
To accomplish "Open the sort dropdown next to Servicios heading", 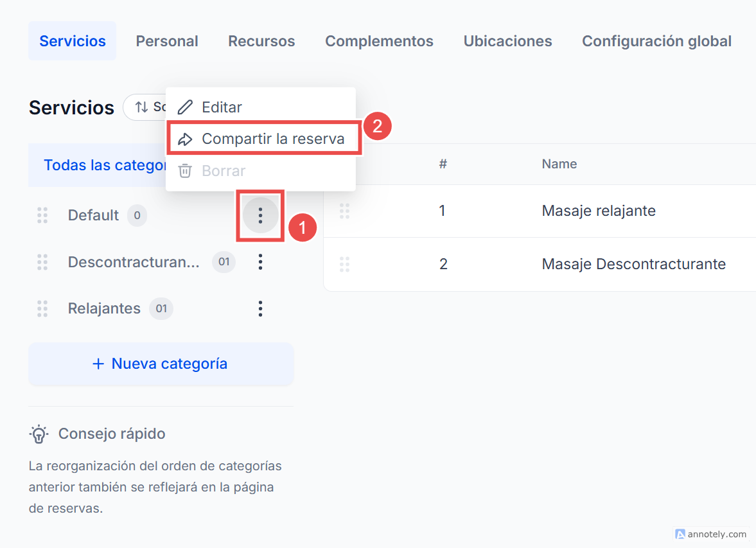I will [145, 107].
